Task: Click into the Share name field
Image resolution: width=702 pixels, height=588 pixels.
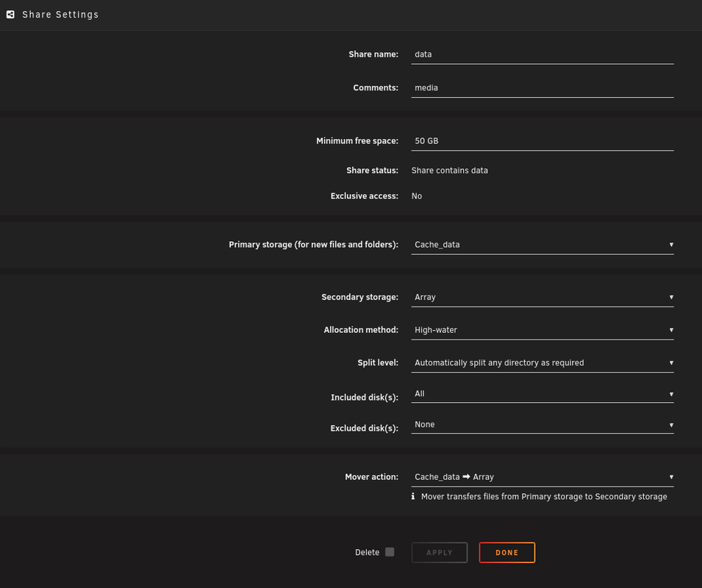Action: (x=542, y=54)
